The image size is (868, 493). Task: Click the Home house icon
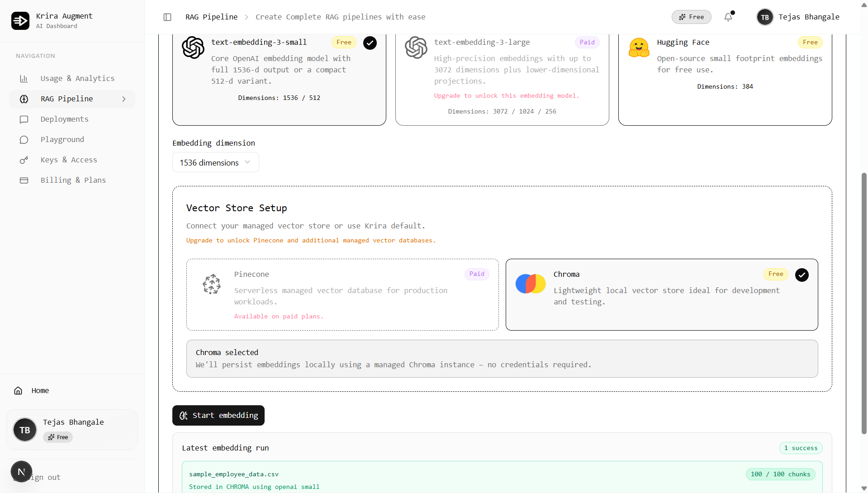18,391
